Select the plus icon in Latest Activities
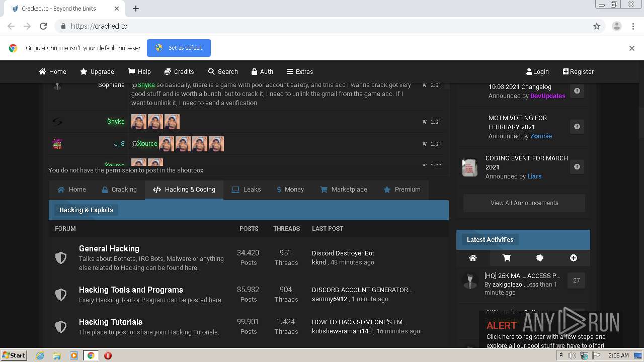 pos(574,258)
